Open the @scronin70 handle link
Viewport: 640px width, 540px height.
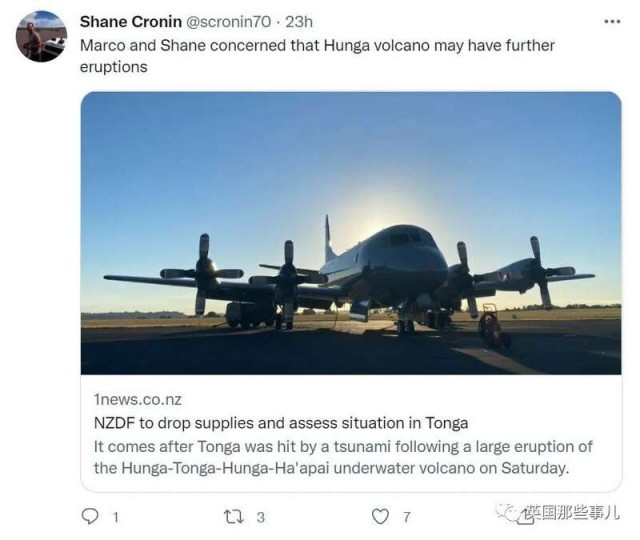coord(229,22)
